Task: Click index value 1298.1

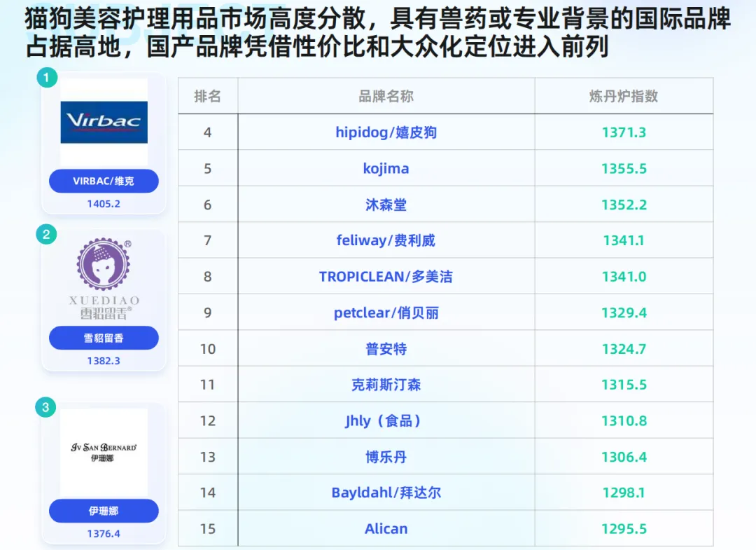Action: (624, 493)
